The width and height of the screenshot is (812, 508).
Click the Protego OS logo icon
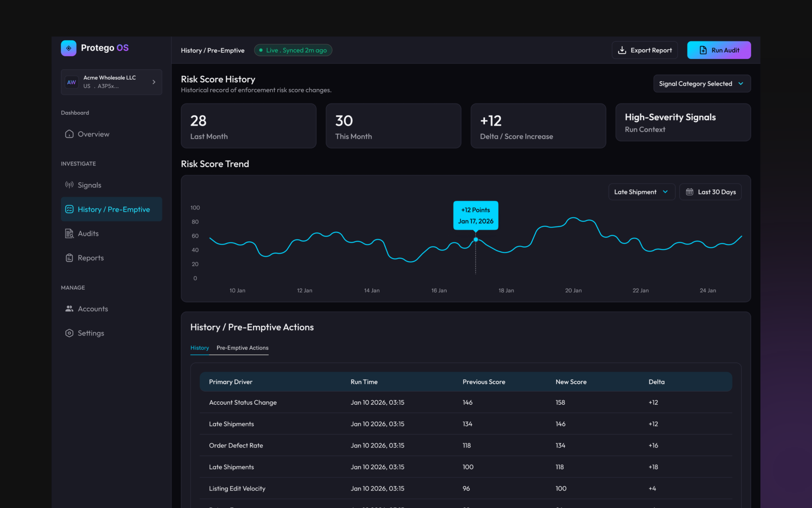(68, 48)
